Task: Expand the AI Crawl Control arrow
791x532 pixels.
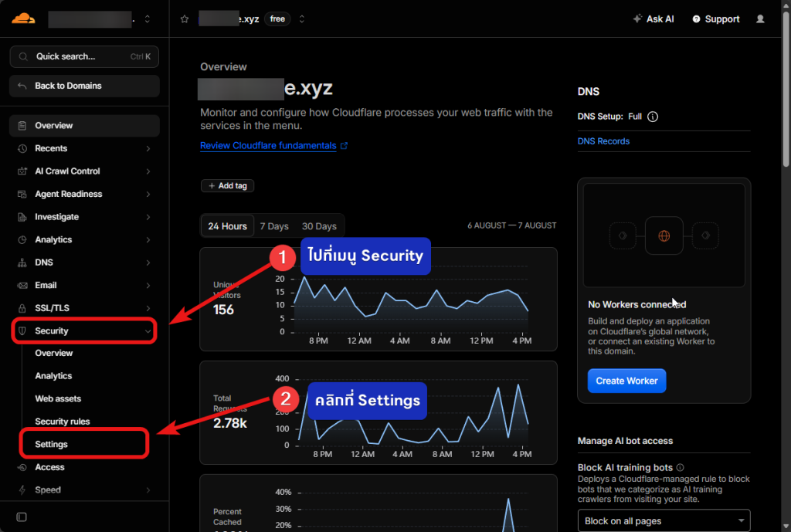Action: pos(148,171)
